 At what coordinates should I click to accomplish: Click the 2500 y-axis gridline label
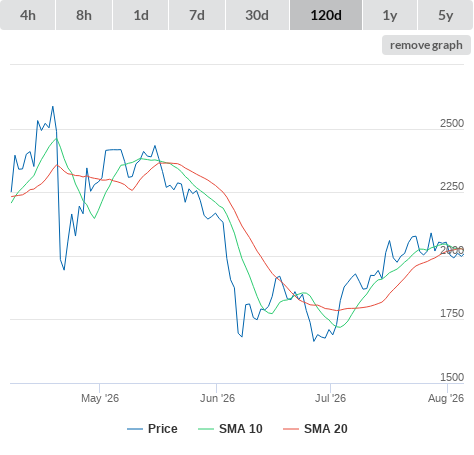tap(452, 123)
